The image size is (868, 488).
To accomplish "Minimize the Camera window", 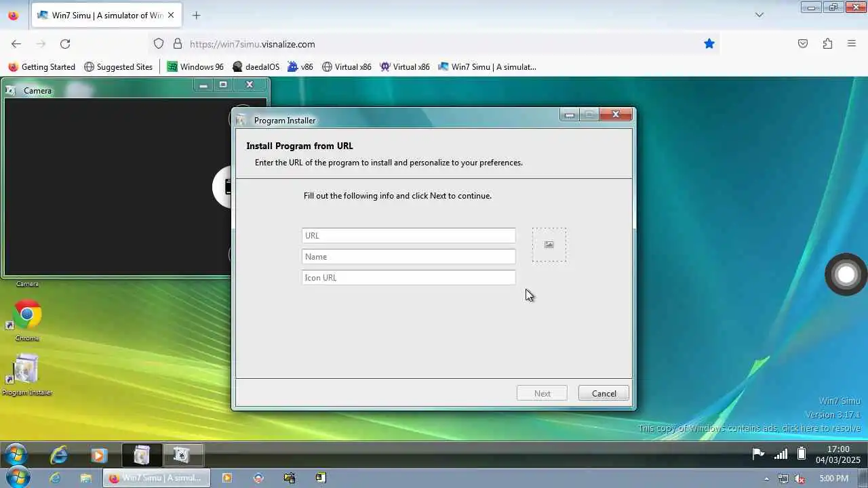I will point(203,85).
